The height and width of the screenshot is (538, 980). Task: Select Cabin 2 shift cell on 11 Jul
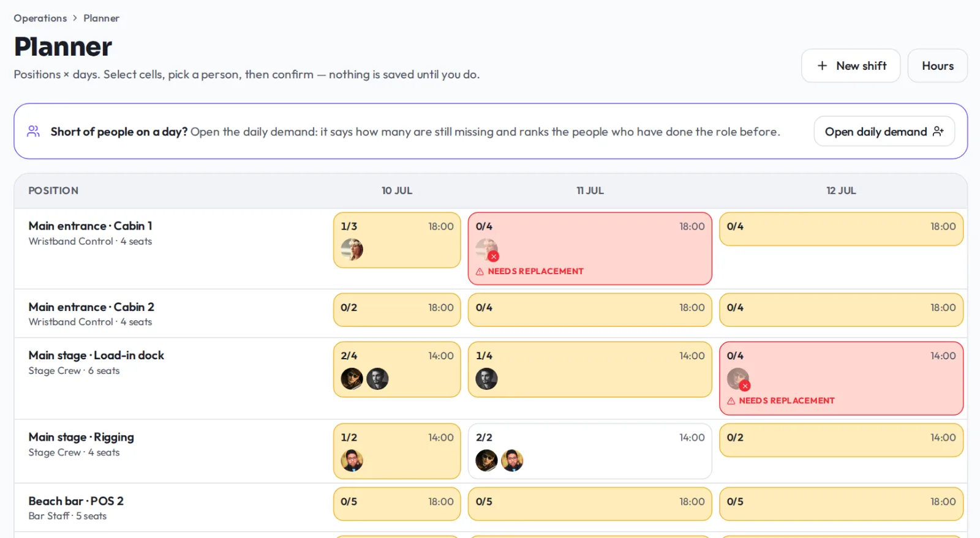pos(590,310)
